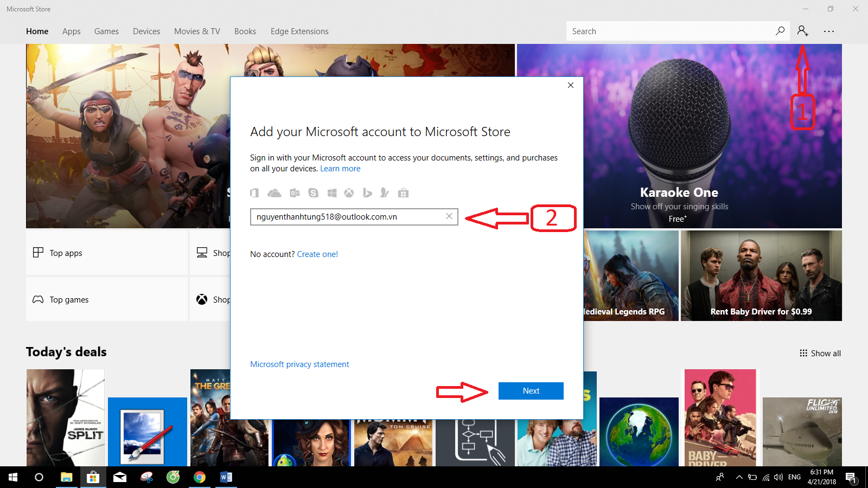
Task: Click the Xbox Shop tile icon
Action: 202,299
